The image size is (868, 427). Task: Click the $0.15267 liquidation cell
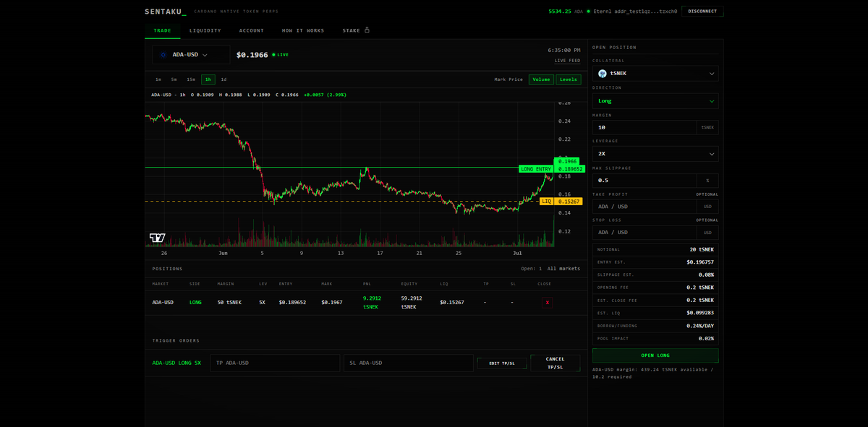(452, 303)
